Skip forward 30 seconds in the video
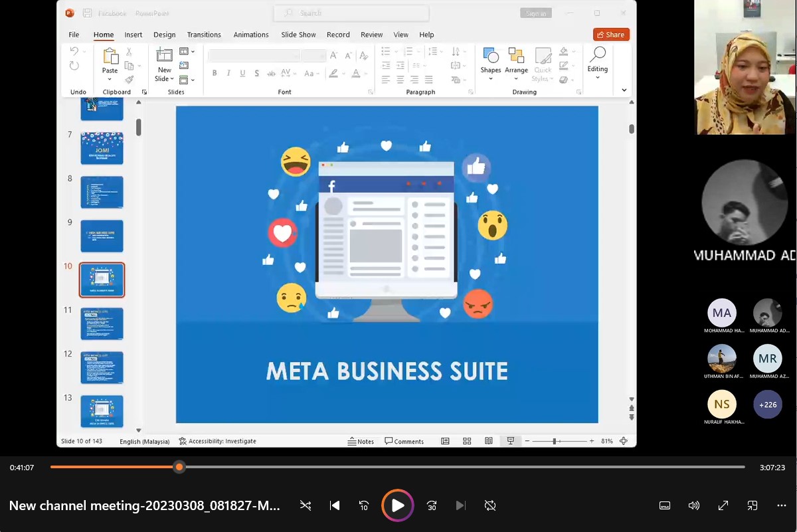This screenshot has width=797, height=532. coord(432,505)
